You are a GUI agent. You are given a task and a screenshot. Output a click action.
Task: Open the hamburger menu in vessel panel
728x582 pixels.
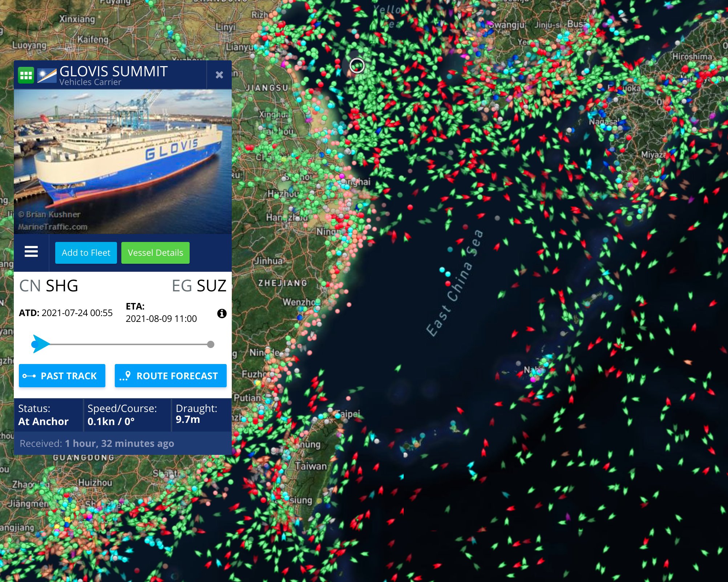31,251
